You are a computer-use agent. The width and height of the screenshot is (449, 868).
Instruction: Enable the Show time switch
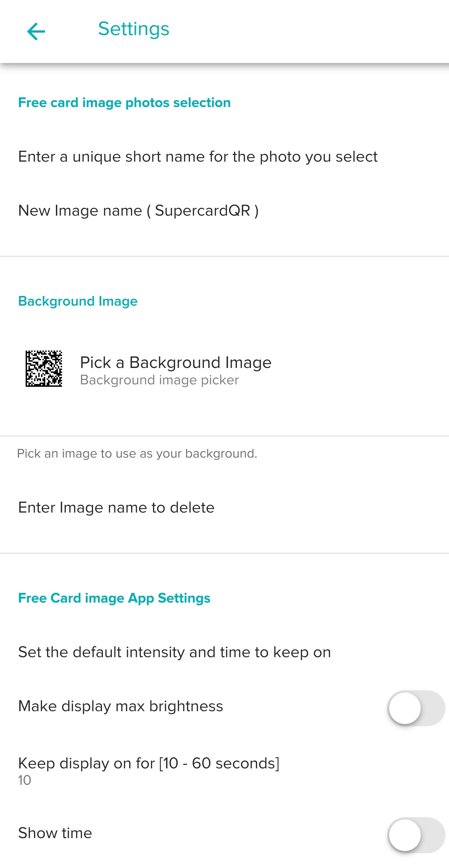416,835
